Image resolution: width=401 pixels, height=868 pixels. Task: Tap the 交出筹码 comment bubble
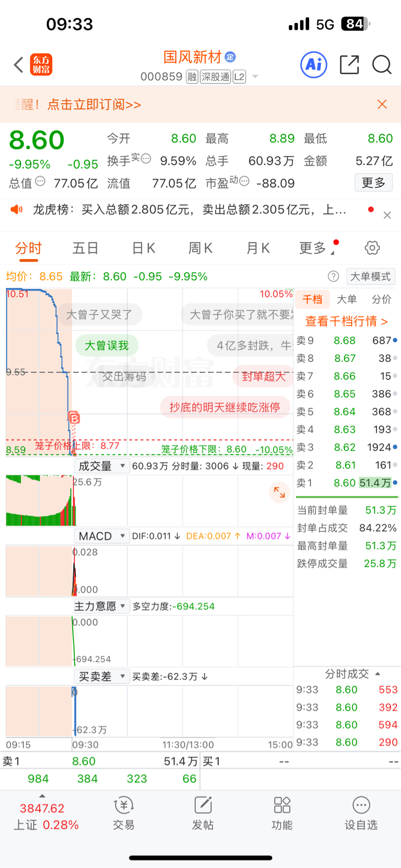[124, 377]
